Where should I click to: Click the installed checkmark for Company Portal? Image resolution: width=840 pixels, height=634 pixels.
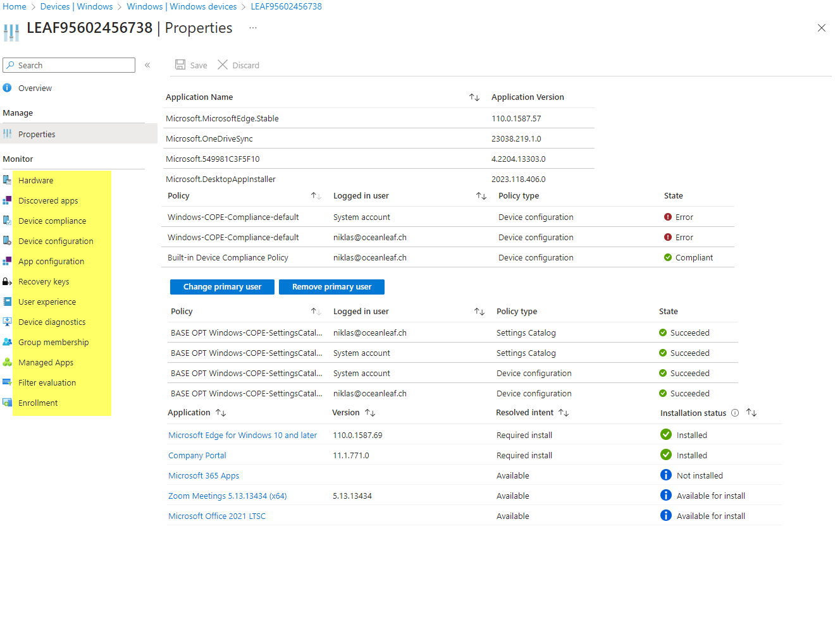tap(666, 454)
